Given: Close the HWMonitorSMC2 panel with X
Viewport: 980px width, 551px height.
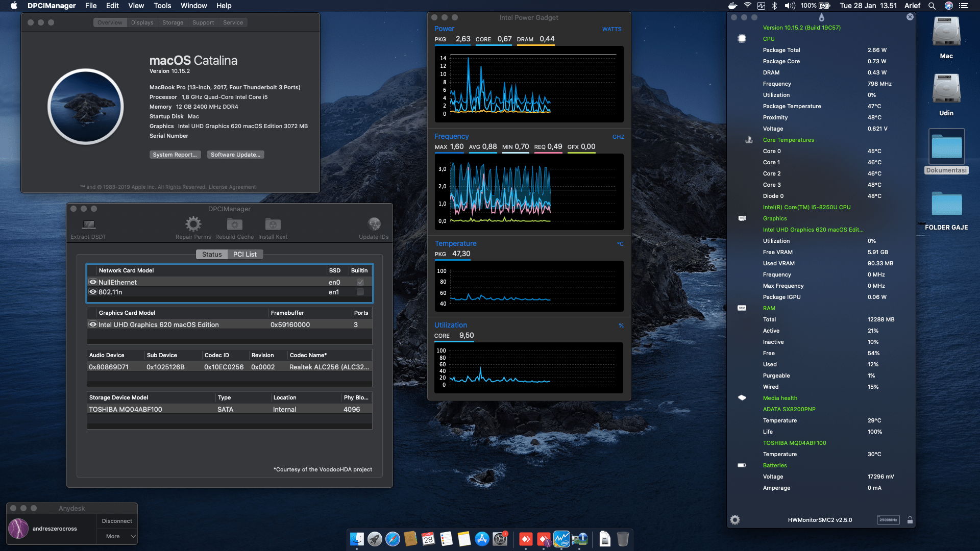Looking at the screenshot, I should (x=910, y=17).
